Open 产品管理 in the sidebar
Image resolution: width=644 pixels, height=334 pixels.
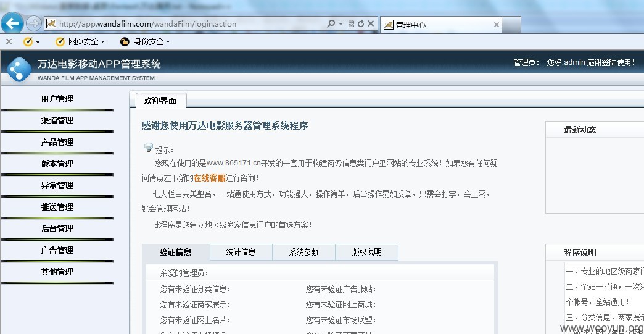57,142
